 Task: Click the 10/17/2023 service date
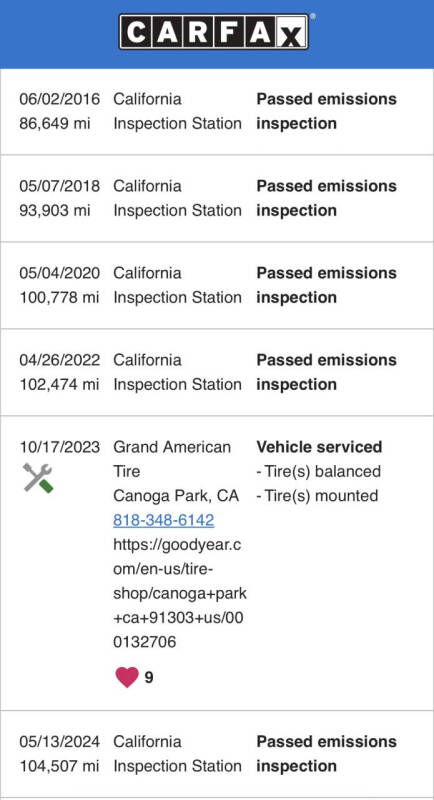coord(60,447)
